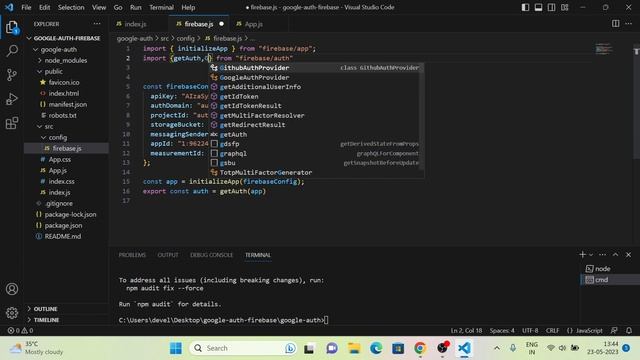The height and width of the screenshot is (360, 640).
Task: Change the UTF-8 encoding setting
Action: coord(530,331)
